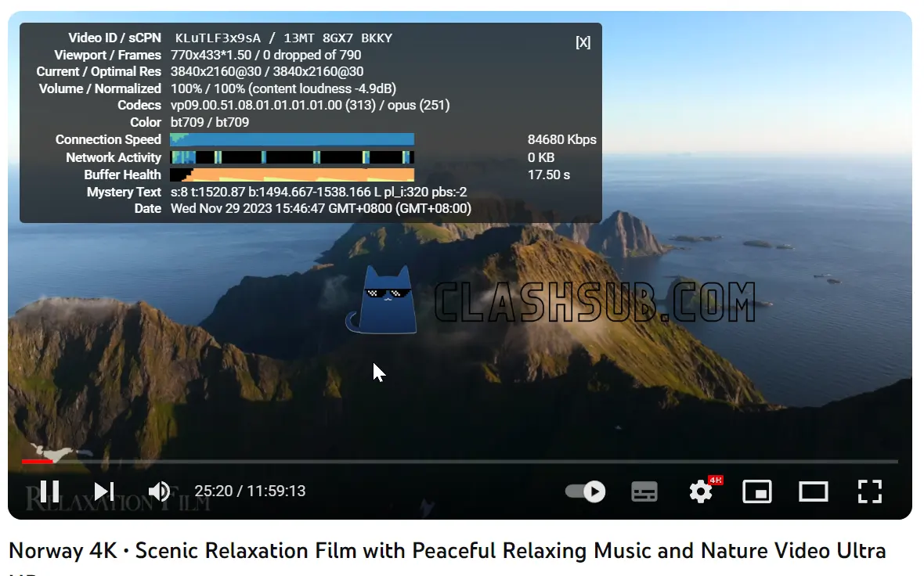Turn on subtitles/closed captions
Image resolution: width=924 pixels, height=576 pixels.
(644, 491)
